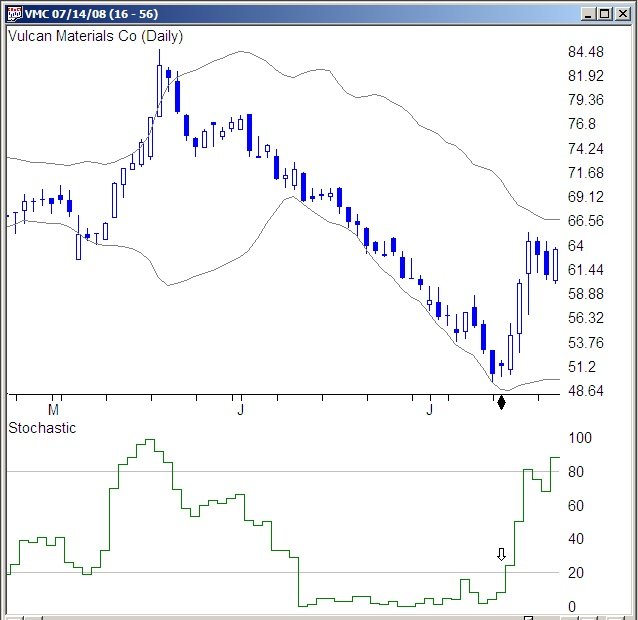Click the 40 value on the Stochastic scale
This screenshot has width=638, height=620.
[x=576, y=540]
